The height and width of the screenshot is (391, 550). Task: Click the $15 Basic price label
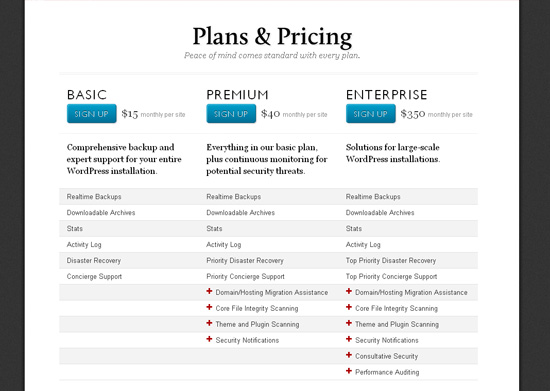coord(130,114)
